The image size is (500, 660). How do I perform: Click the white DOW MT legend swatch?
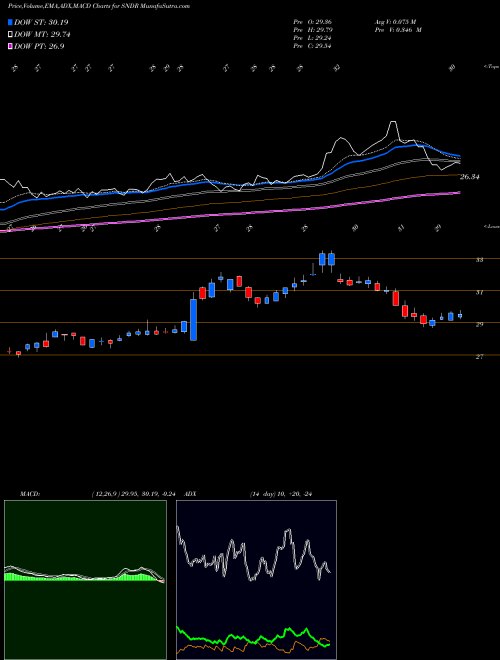pyautogui.click(x=10, y=35)
